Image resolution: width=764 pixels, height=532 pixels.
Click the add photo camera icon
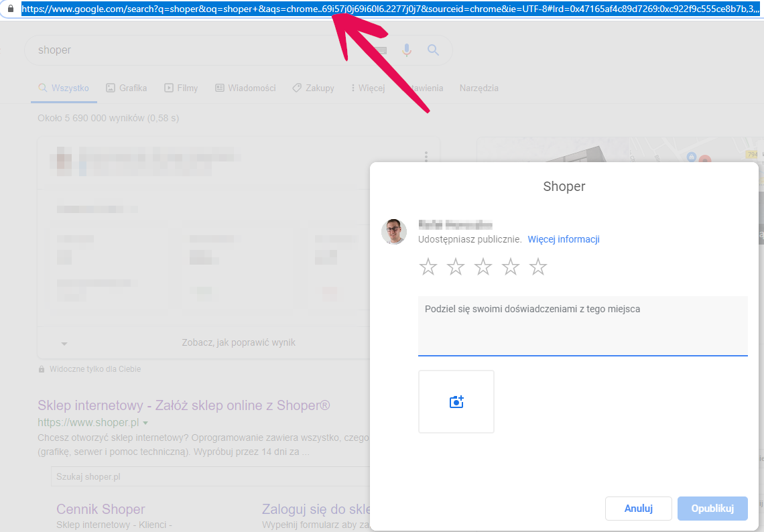click(456, 402)
